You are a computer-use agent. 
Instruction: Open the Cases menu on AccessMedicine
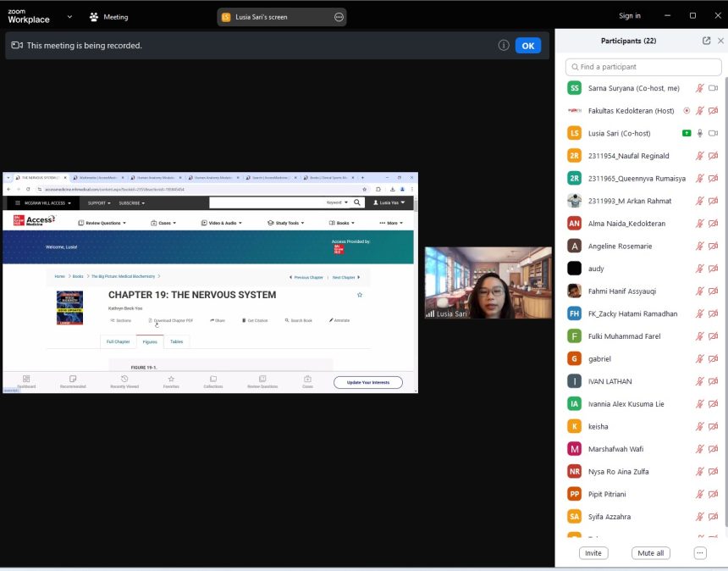(x=163, y=223)
